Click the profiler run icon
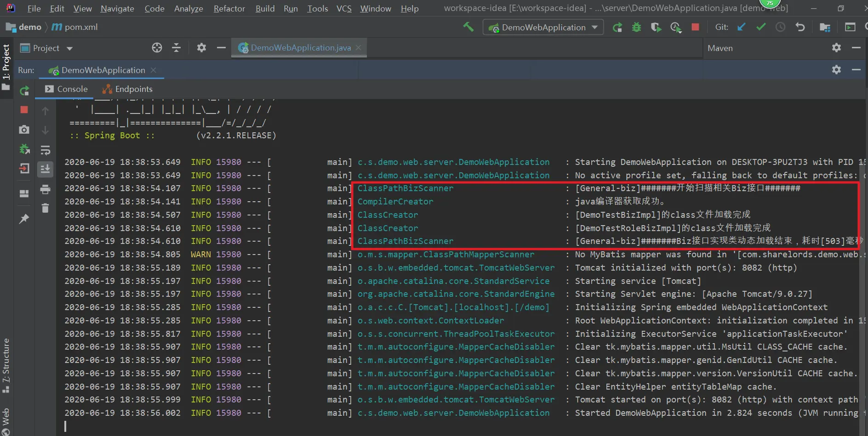Screen dimensions: 868x436 click(675, 28)
